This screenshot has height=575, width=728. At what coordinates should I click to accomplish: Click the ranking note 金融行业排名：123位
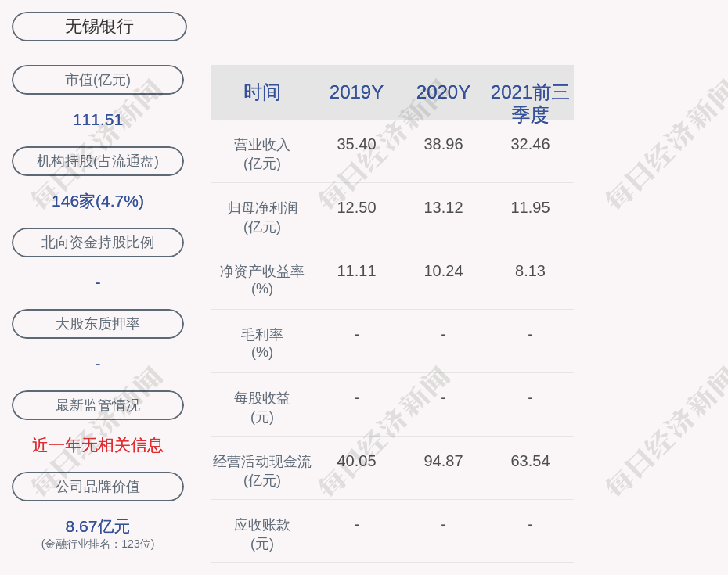coord(98,544)
